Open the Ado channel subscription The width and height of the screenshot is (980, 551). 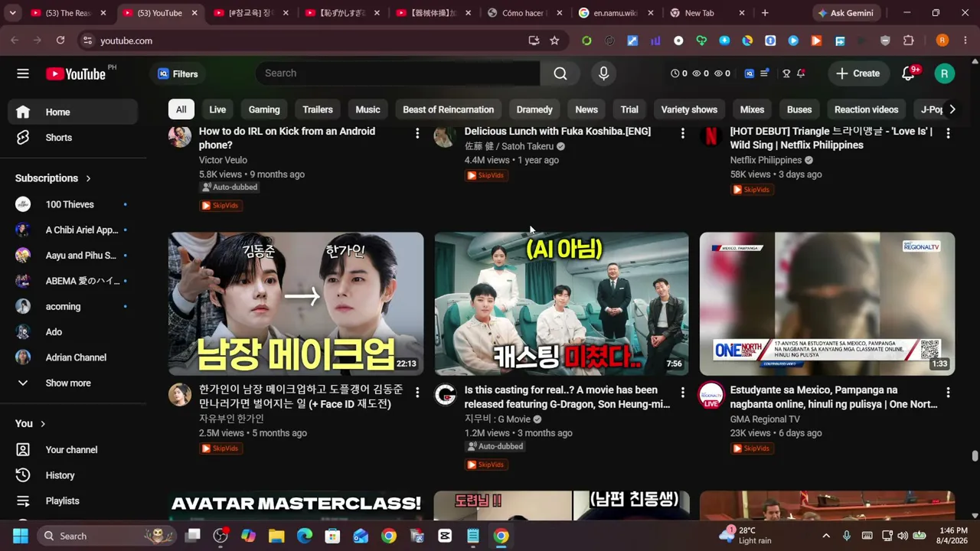[x=73, y=332]
